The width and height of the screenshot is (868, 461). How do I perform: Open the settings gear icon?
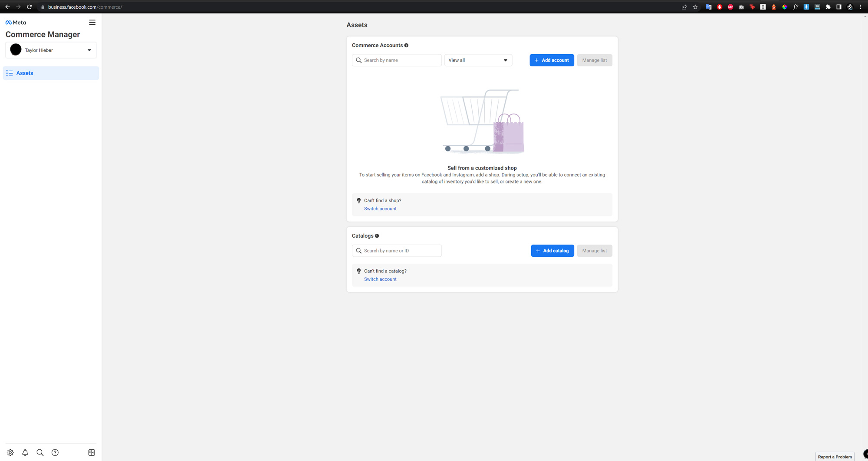(x=10, y=452)
